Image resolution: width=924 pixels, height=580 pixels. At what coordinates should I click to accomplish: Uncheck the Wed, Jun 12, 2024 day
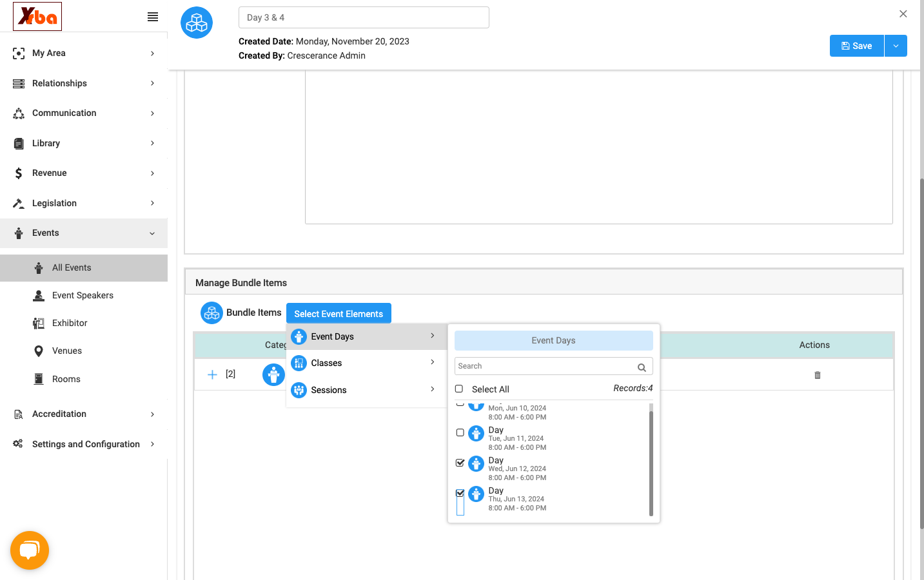point(460,463)
